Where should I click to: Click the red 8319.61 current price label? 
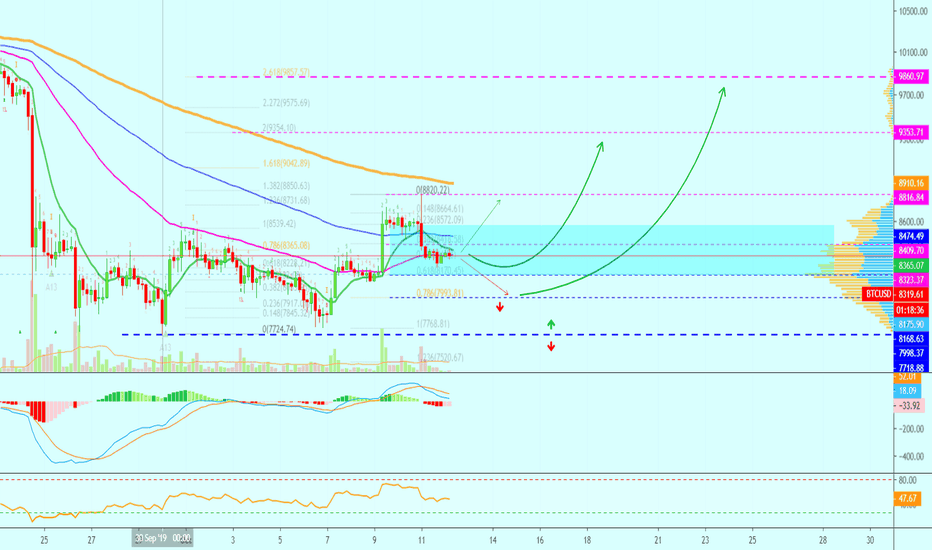click(x=911, y=294)
